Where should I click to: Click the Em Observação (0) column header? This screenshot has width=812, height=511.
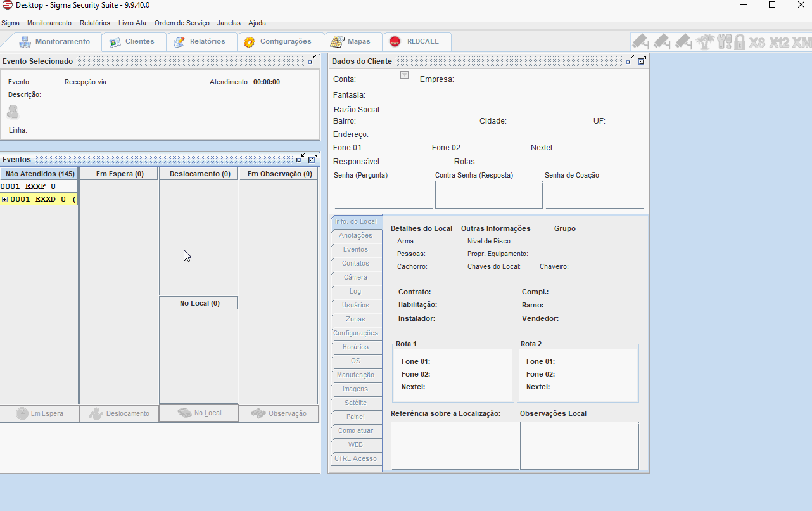point(279,174)
